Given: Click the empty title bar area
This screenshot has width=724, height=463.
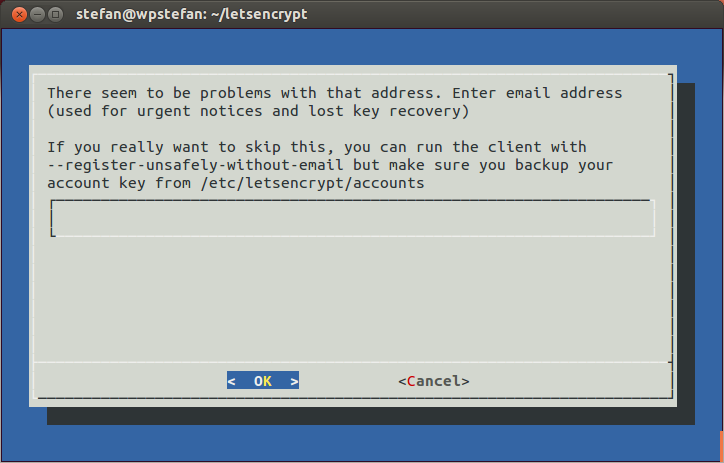Looking at the screenshot, I should pyautogui.click(x=508, y=14).
